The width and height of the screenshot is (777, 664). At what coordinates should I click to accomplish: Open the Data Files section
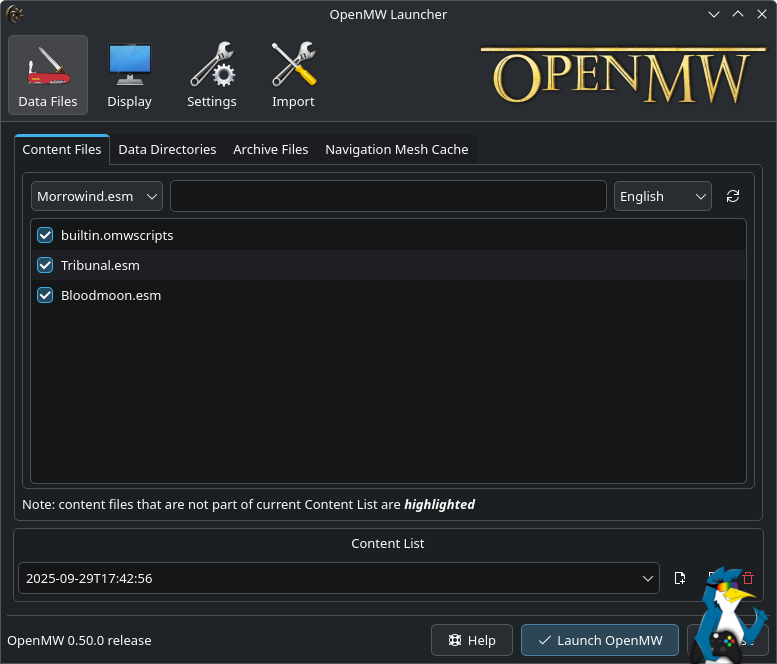pos(48,76)
